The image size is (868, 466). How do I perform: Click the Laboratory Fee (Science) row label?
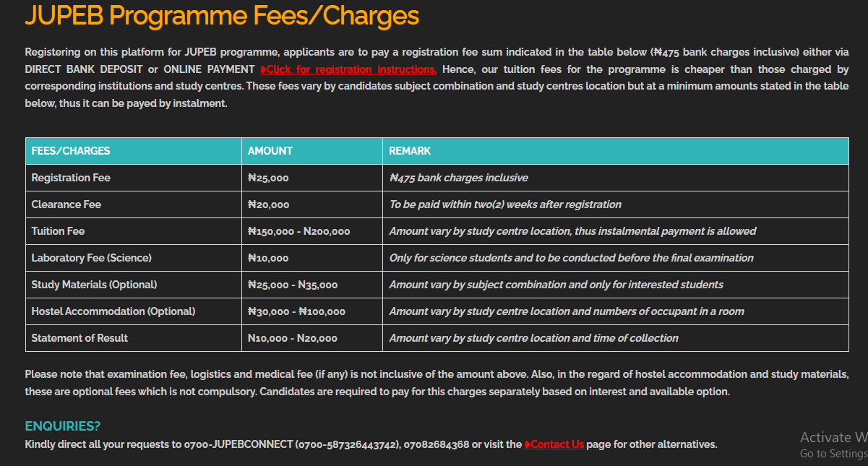tap(92, 258)
